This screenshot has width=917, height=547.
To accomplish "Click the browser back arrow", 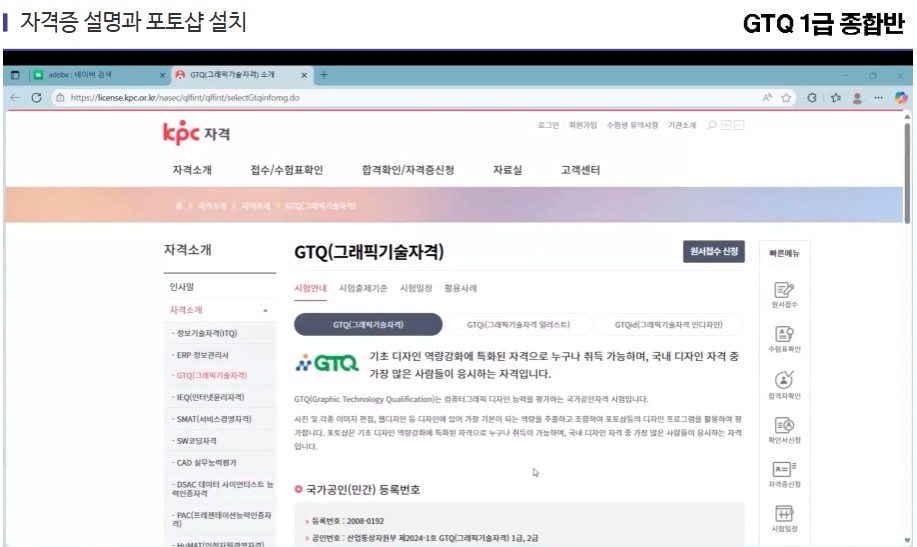I will [15, 98].
